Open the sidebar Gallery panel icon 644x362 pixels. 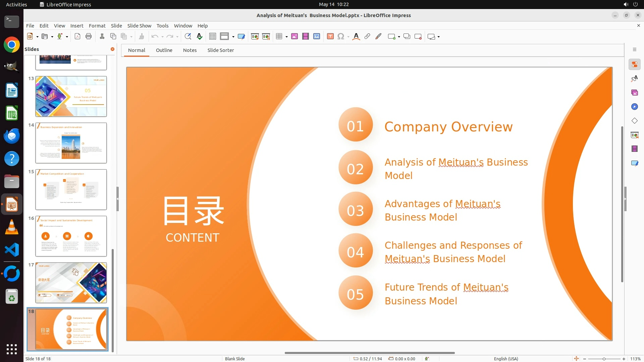634,93
